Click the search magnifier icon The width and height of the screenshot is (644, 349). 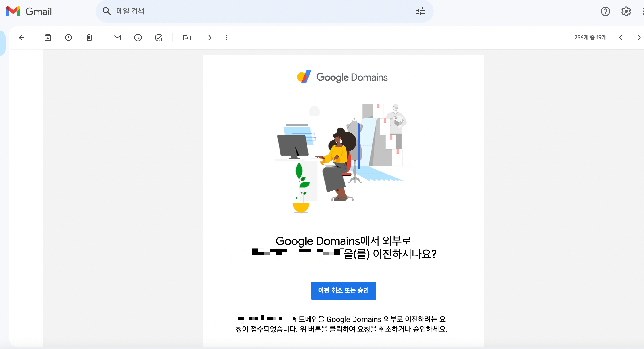click(x=107, y=11)
